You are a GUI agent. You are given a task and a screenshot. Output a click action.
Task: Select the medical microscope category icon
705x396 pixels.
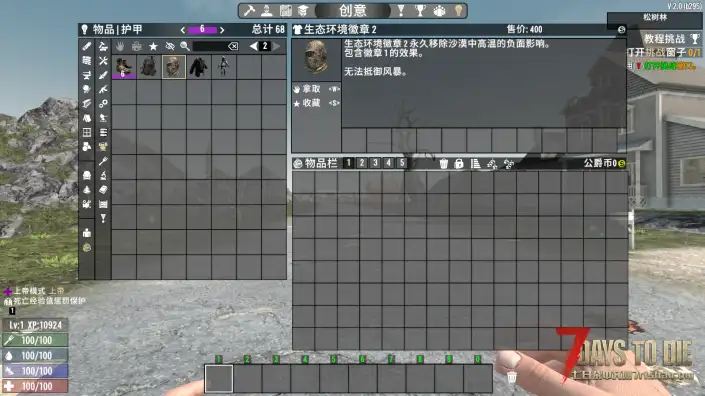click(103, 175)
